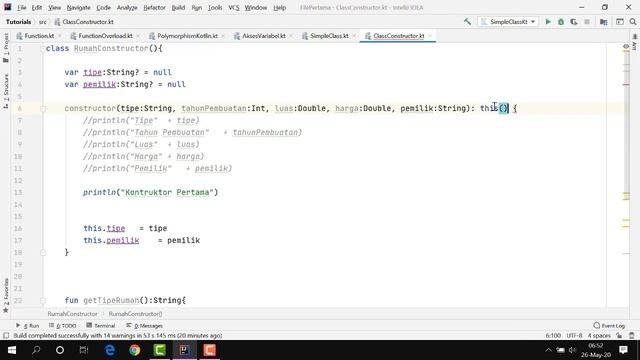This screenshot has height=360, width=640.
Task: Close the SimpleClass.kt tab
Action: [354, 36]
